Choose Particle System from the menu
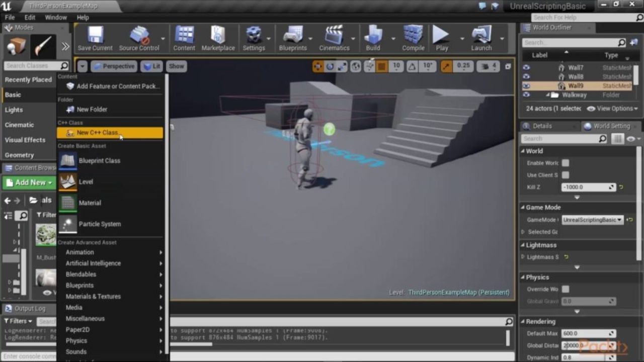The height and width of the screenshot is (362, 644). (110, 224)
